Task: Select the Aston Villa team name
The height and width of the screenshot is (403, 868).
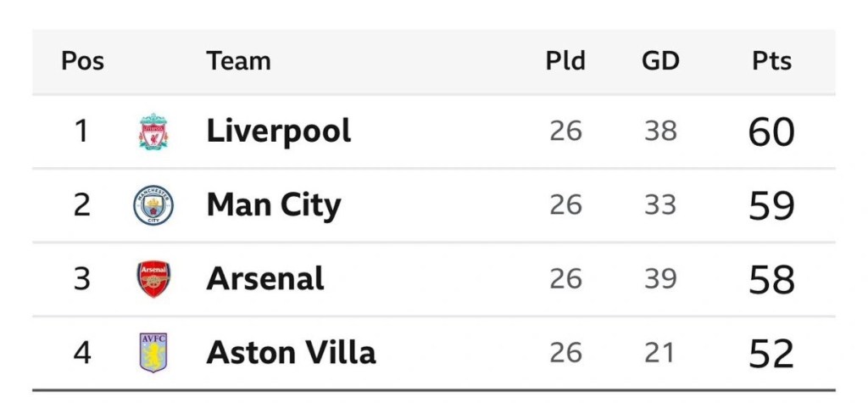Action: pyautogui.click(x=291, y=353)
